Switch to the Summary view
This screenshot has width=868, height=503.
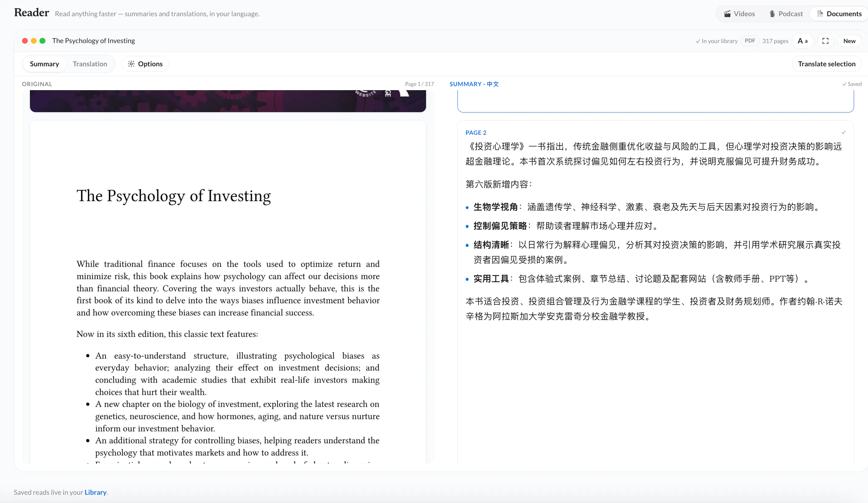point(44,64)
